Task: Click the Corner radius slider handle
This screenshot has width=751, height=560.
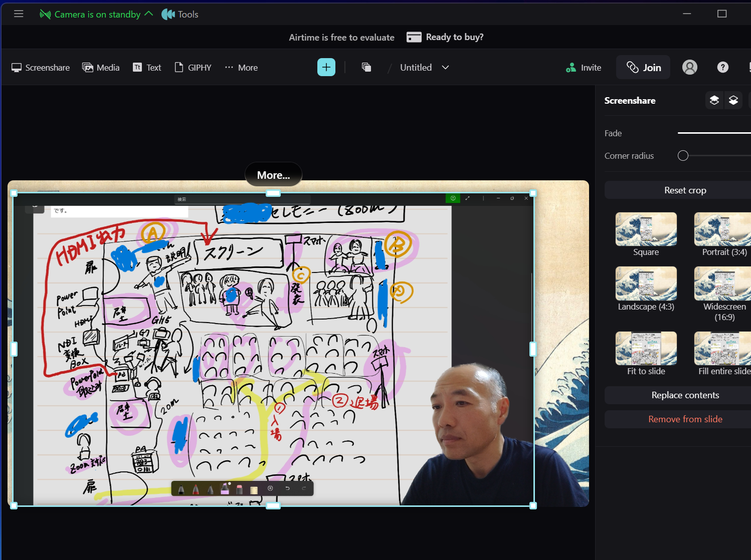Action: pyautogui.click(x=683, y=156)
